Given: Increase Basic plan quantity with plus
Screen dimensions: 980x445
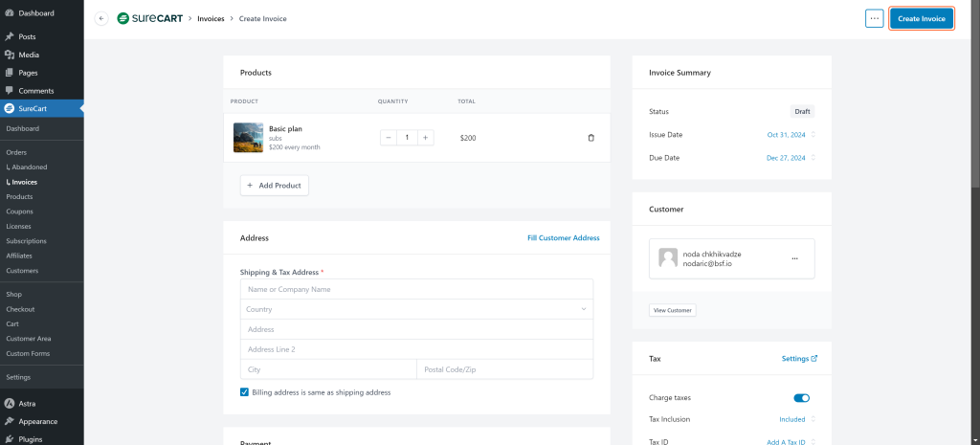Looking at the screenshot, I should pos(426,138).
